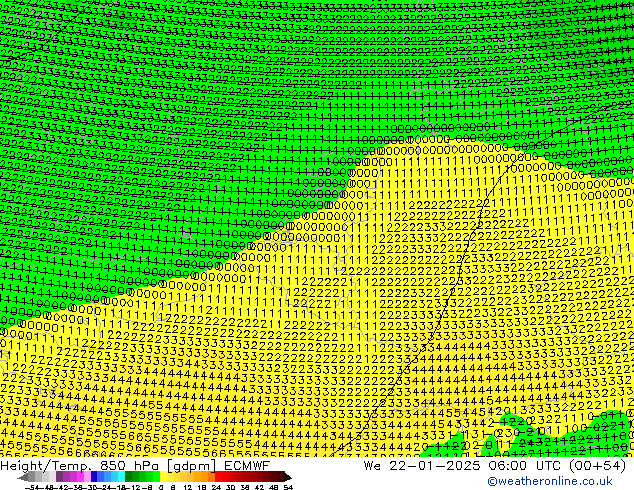
Task: Select the dark purple legend color band
Action: pyautogui.click(x=59, y=476)
